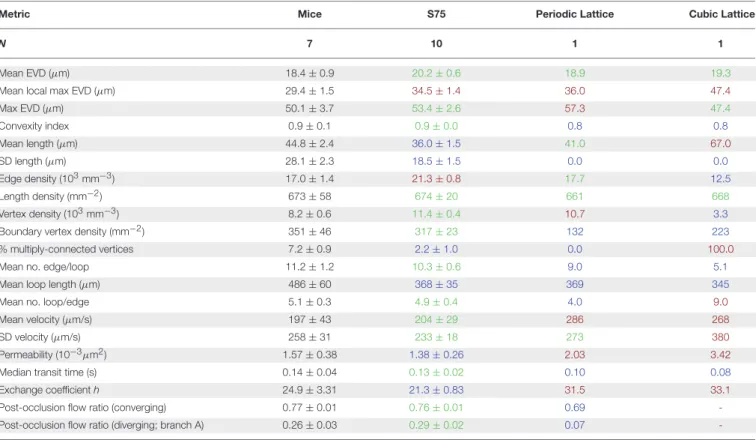The height and width of the screenshot is (440, 756).
Task: Click Cubic Lattice value 67.0
Action: (720, 144)
